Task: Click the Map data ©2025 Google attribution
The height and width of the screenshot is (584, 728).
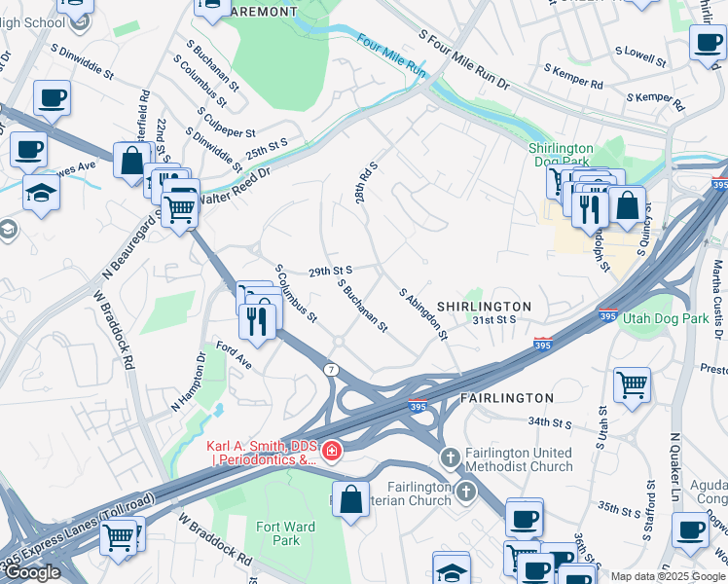Action: (669, 576)
